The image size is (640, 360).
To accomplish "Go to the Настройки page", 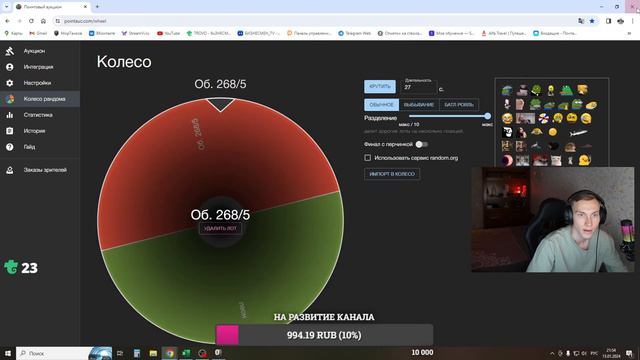I will click(37, 83).
